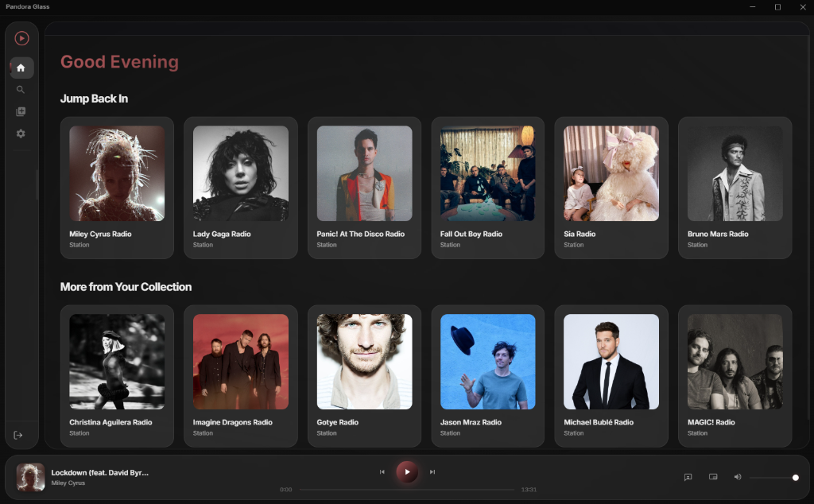Open Settings via the gear icon
The image size is (814, 504).
(21, 134)
